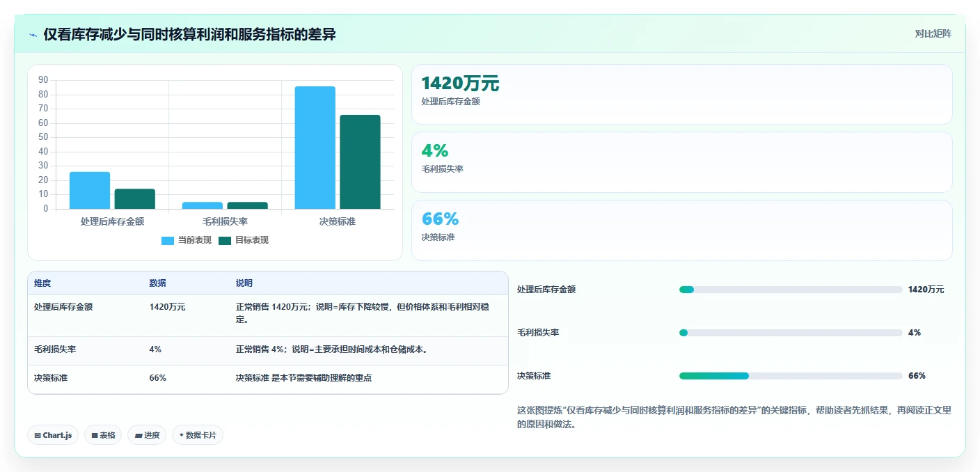Click the 决策标准 progress bar
The height and width of the screenshot is (472, 980).
[791, 376]
